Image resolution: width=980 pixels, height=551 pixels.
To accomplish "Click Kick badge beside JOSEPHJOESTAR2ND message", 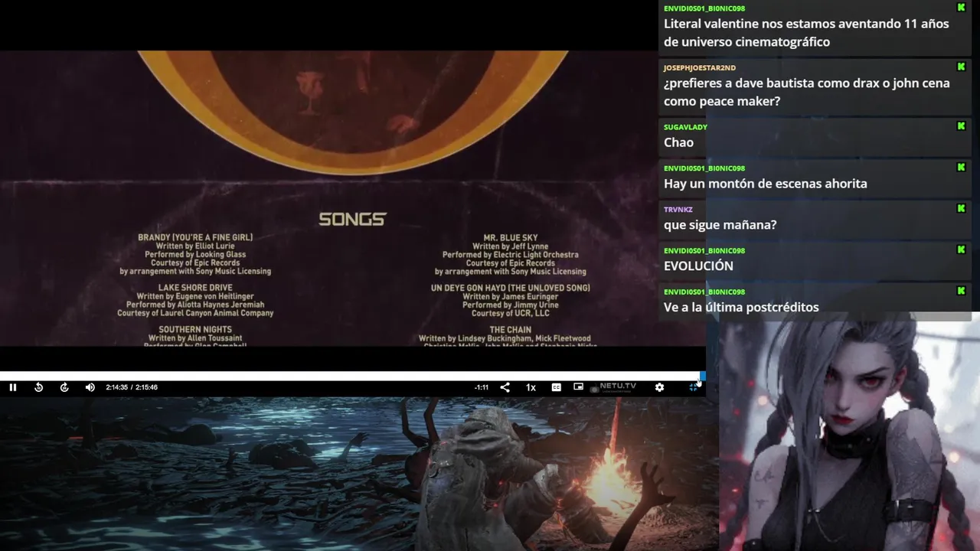I will (961, 67).
